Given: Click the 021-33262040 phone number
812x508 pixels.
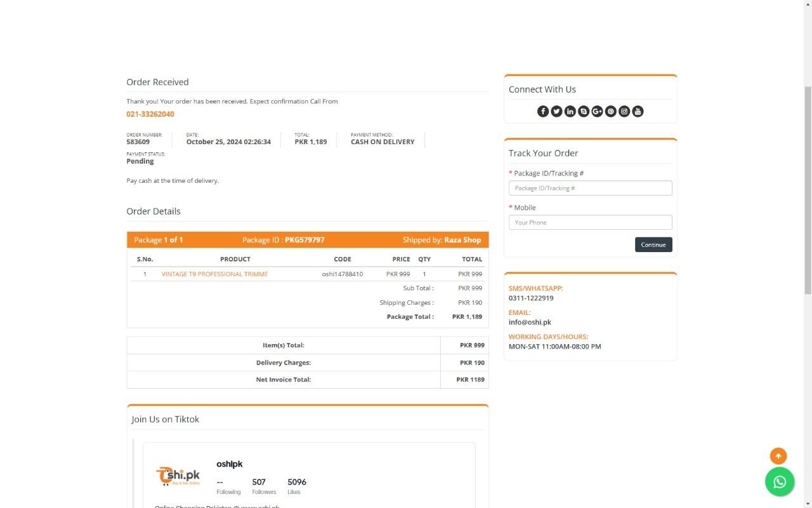Looking at the screenshot, I should 150,114.
